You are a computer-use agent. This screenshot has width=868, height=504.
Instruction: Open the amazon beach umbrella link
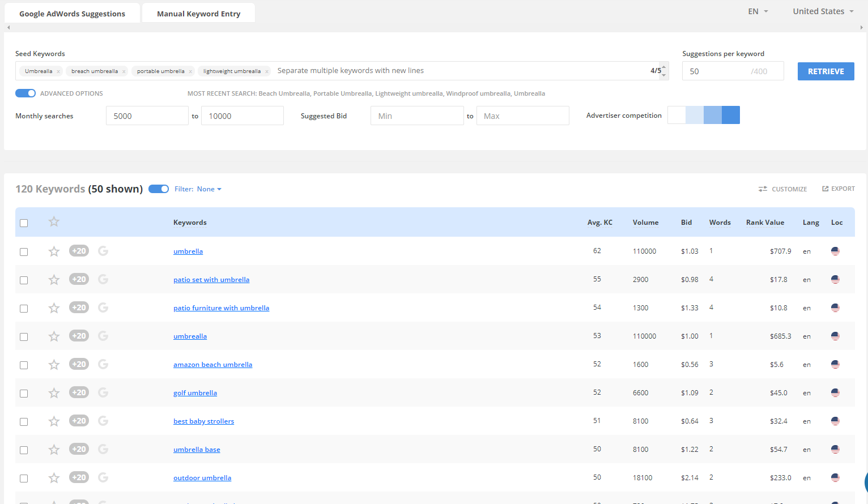[x=212, y=365]
